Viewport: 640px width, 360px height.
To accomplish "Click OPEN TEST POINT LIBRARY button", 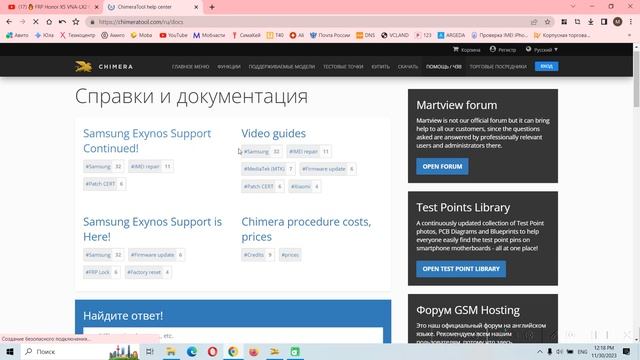I will 461,269.
